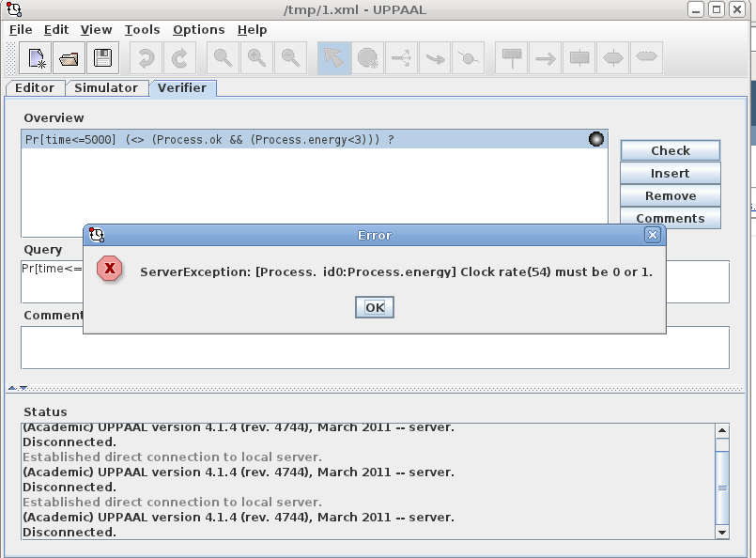Open the Tools menu
756x558 pixels.
click(142, 30)
